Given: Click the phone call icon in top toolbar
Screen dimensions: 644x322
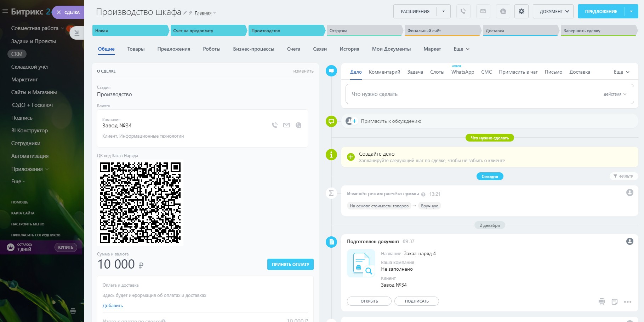Looking at the screenshot, I should point(463,11).
